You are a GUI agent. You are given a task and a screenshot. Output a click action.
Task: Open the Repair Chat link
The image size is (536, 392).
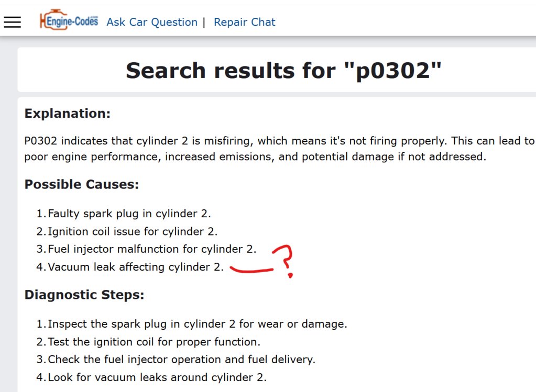[x=244, y=22]
